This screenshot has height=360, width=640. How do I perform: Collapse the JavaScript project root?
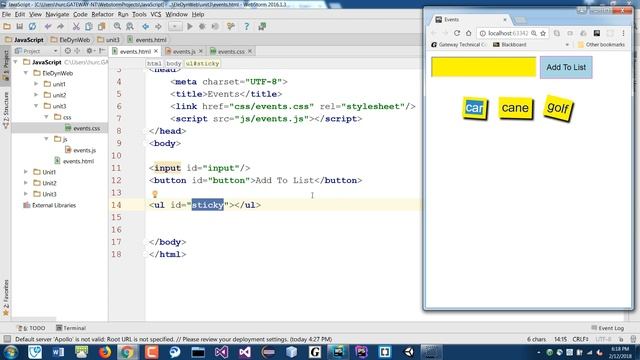16,62
